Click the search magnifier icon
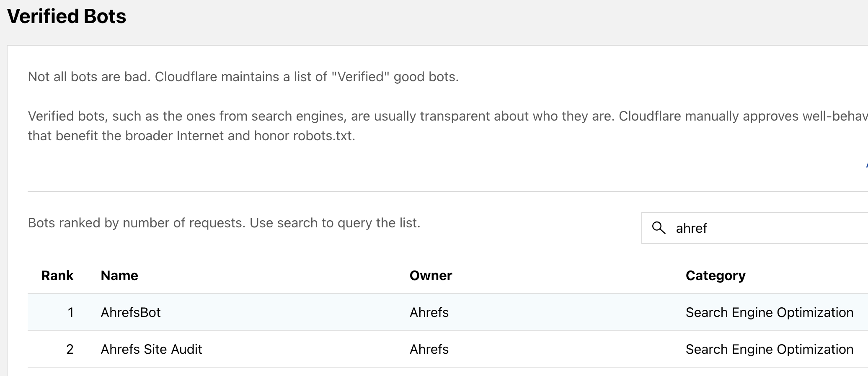Screen dimensions: 868x376 [x=659, y=228]
